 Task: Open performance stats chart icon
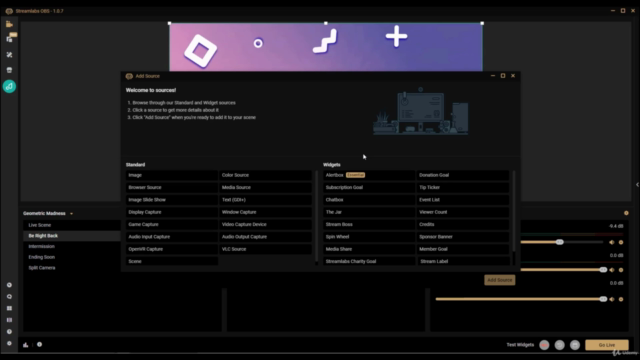[26, 344]
